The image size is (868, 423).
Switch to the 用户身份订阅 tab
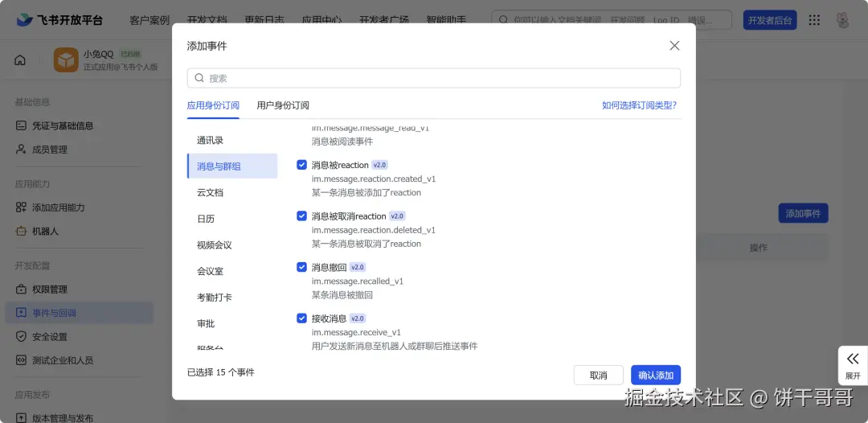[x=283, y=105]
